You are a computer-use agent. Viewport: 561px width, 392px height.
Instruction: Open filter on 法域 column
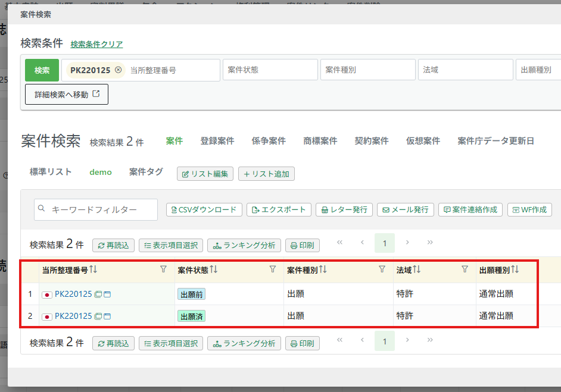(465, 269)
